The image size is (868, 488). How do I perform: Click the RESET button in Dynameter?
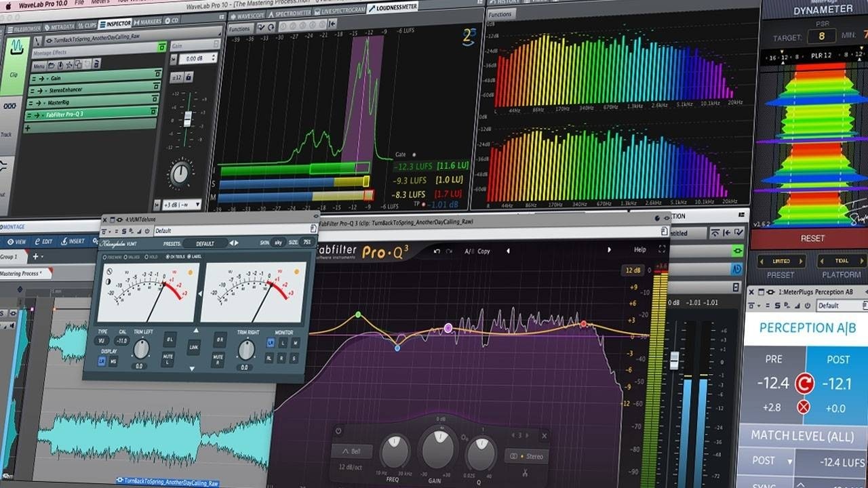(x=812, y=239)
